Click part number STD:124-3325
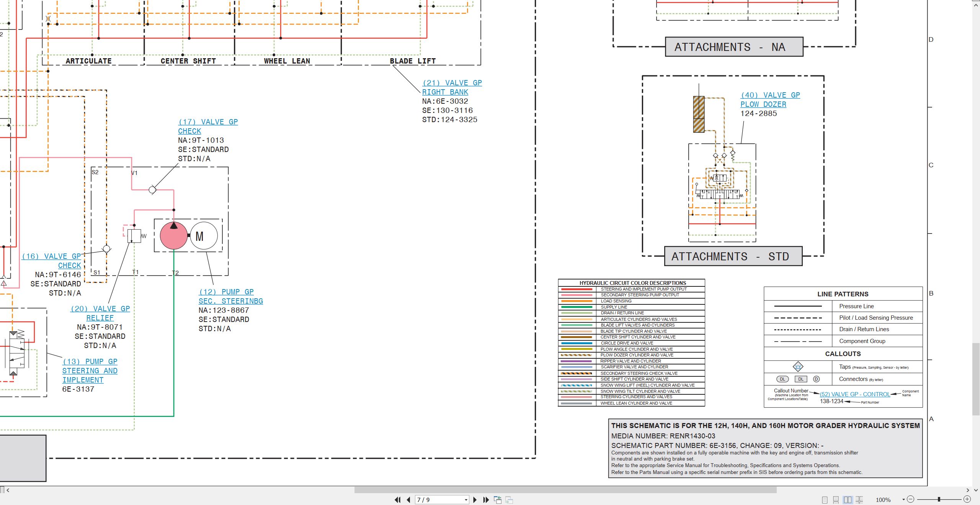 (x=450, y=119)
